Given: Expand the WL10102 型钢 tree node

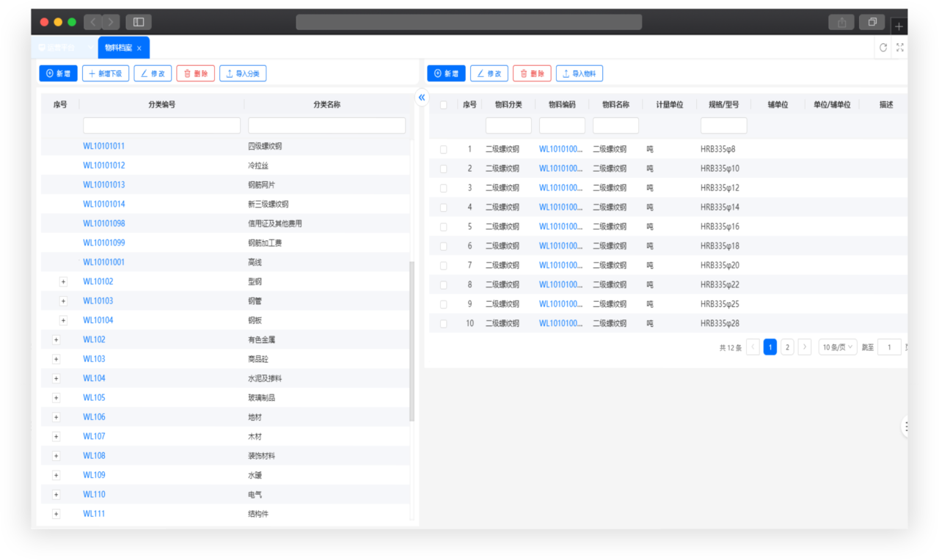Looking at the screenshot, I should pyautogui.click(x=63, y=281).
